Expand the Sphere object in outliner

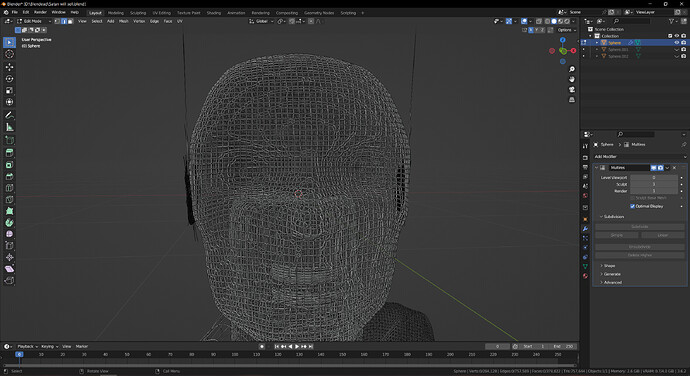(x=597, y=43)
